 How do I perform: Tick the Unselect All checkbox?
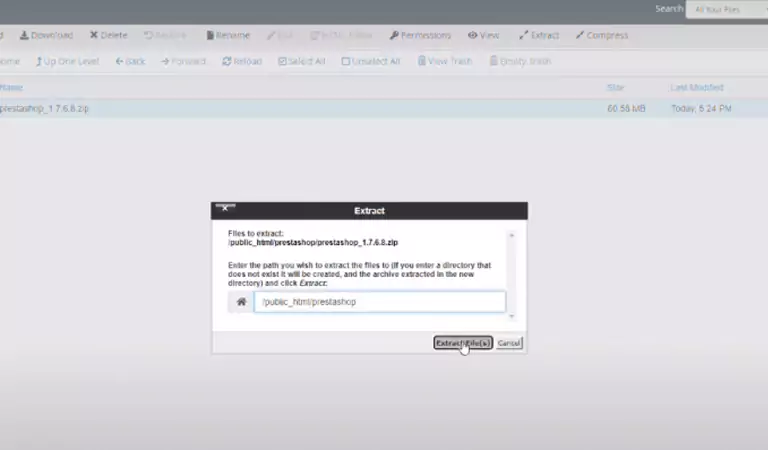coord(346,61)
